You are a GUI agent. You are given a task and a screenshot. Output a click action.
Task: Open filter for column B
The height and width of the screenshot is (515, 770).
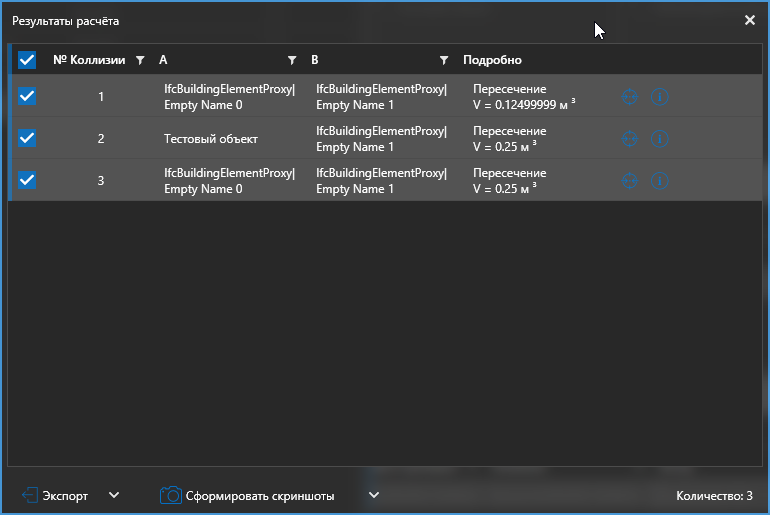[444, 60]
